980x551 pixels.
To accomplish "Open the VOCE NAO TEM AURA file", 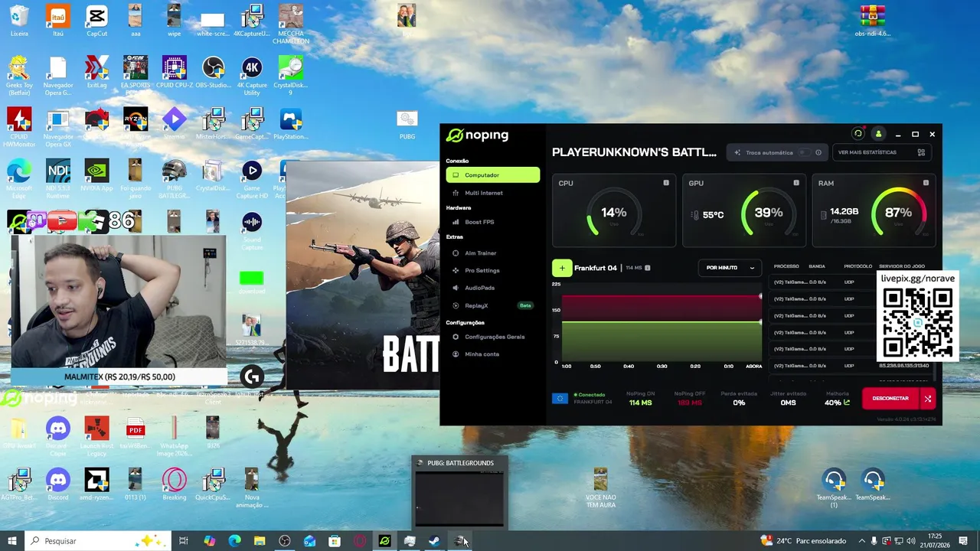I will 600,489.
